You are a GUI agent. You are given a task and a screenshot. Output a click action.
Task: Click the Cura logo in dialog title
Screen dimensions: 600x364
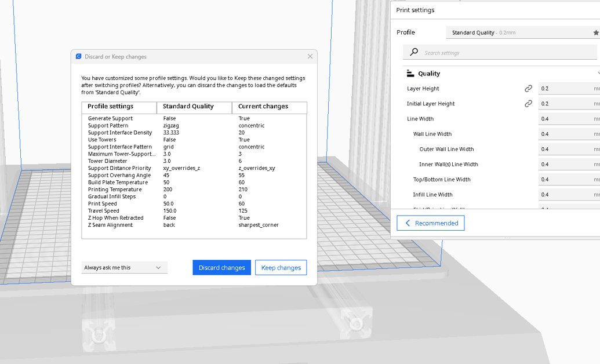click(x=78, y=56)
